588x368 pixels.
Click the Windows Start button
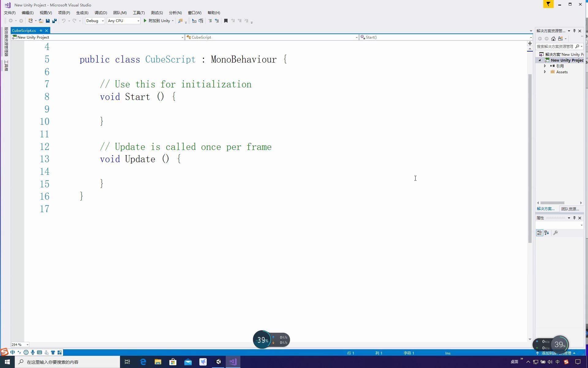click(x=7, y=362)
